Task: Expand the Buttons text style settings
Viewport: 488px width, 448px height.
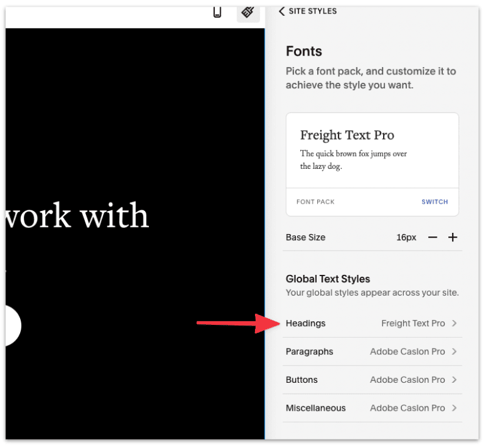Action: [456, 380]
